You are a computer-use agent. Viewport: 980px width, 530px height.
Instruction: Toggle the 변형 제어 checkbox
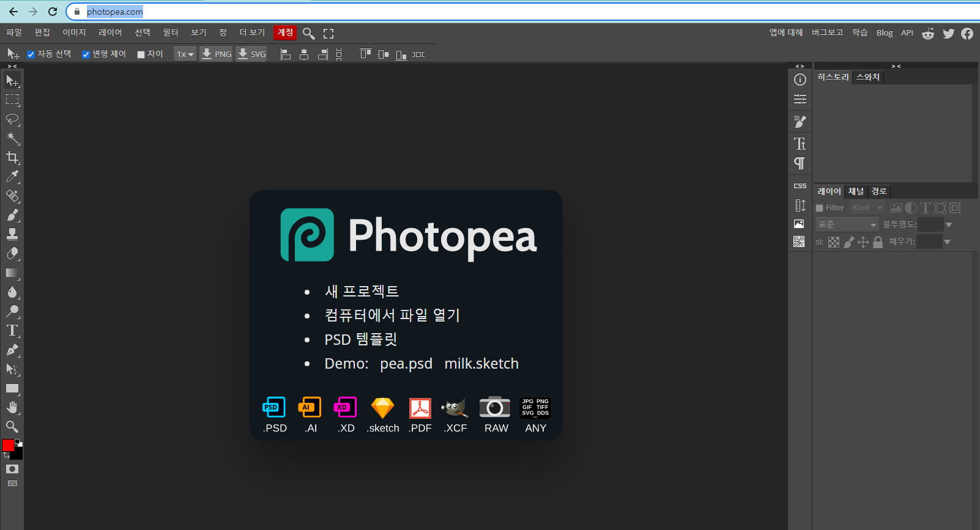point(86,54)
